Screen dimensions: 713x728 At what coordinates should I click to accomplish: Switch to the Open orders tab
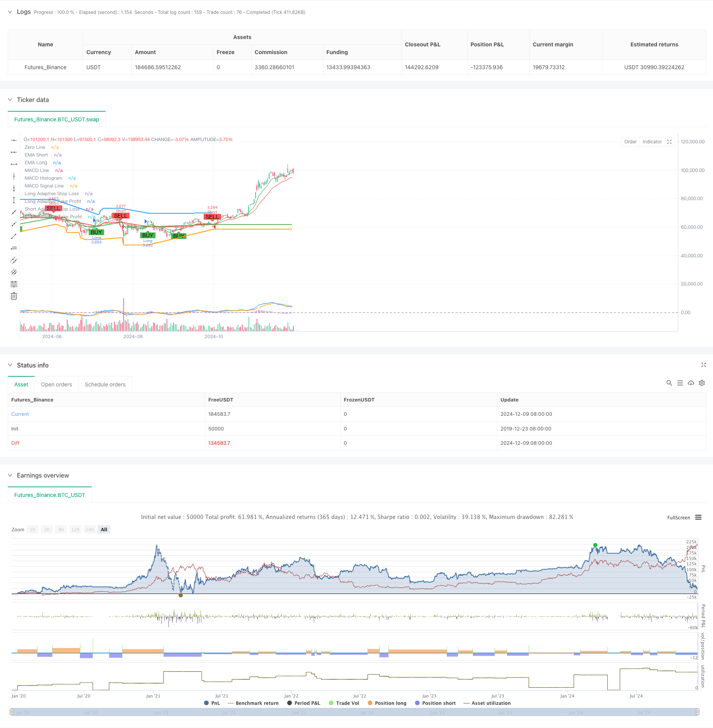(56, 384)
